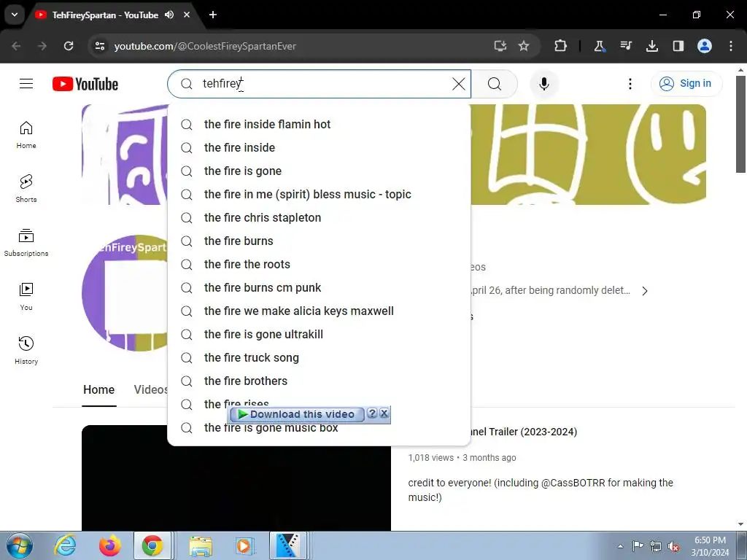This screenshot has height=560, width=747.
Task: Switch to channel Home tab
Action: tap(99, 389)
